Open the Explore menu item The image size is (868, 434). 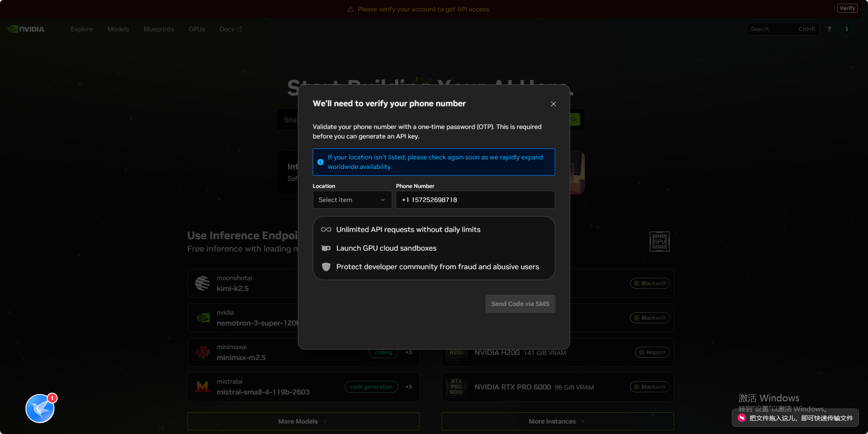tap(82, 29)
